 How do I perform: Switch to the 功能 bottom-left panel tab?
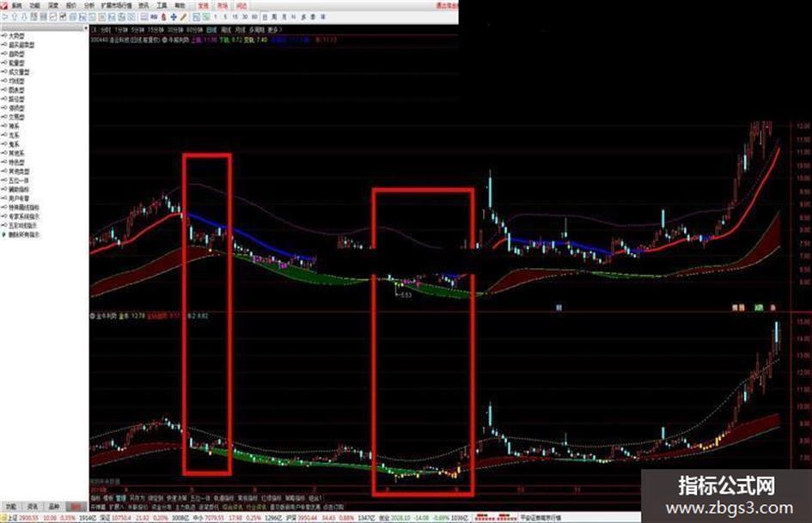[x=11, y=507]
